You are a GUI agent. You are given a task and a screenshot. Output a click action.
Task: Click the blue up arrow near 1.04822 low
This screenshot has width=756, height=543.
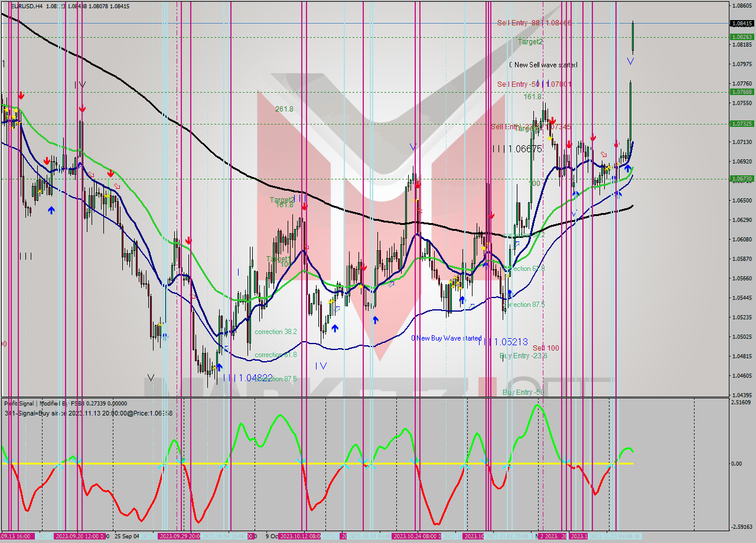(219, 367)
